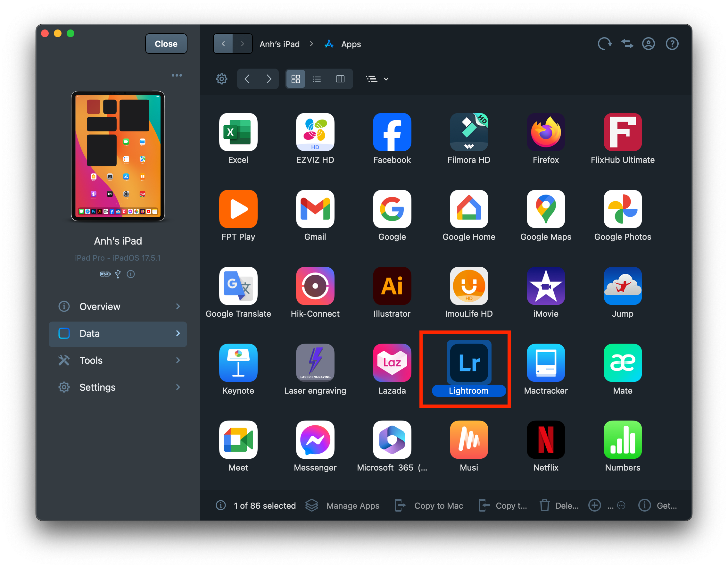The image size is (728, 568).
Task: Select the Data section in the sidebar
Action: (x=118, y=334)
